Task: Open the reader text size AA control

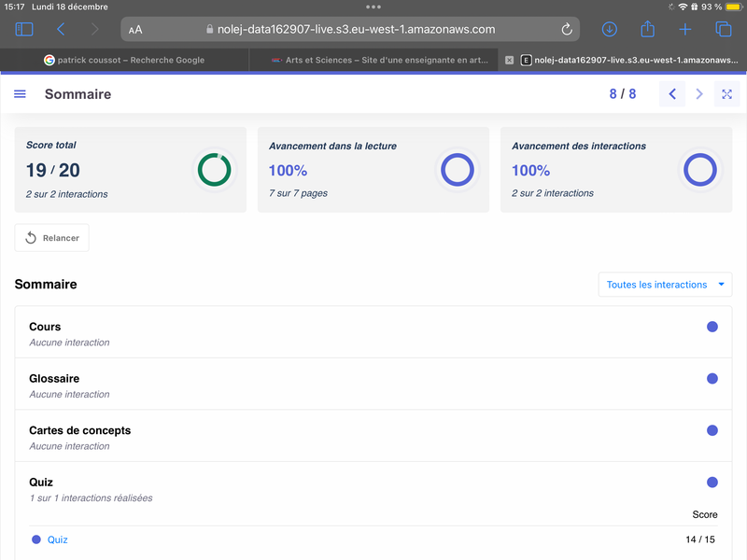Action: click(136, 30)
